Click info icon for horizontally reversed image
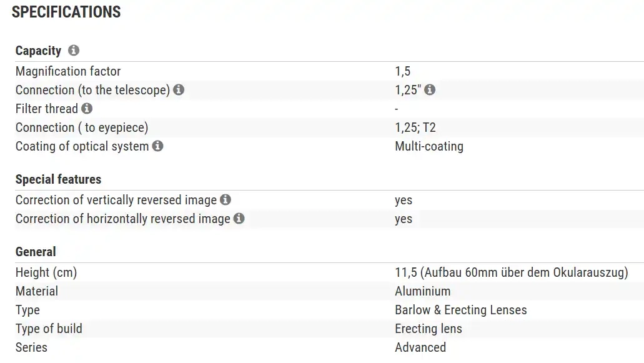 [x=239, y=219]
